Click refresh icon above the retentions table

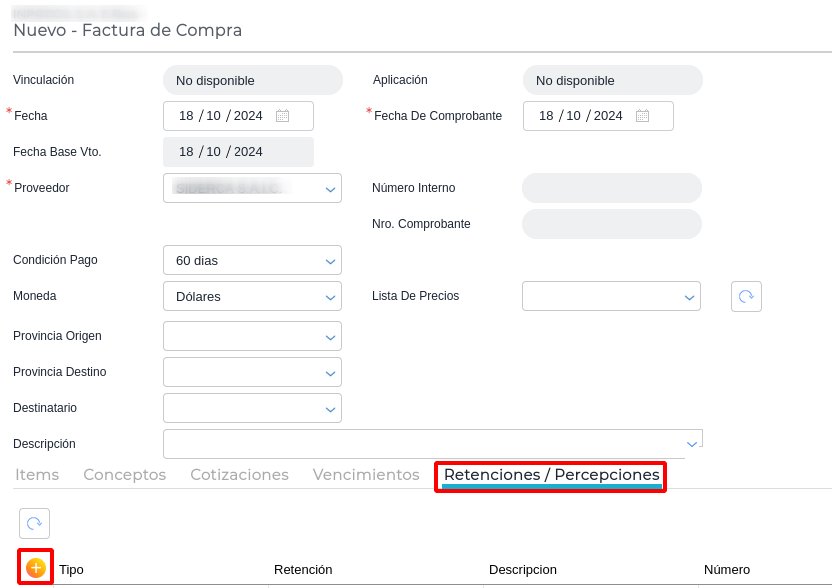(x=34, y=523)
